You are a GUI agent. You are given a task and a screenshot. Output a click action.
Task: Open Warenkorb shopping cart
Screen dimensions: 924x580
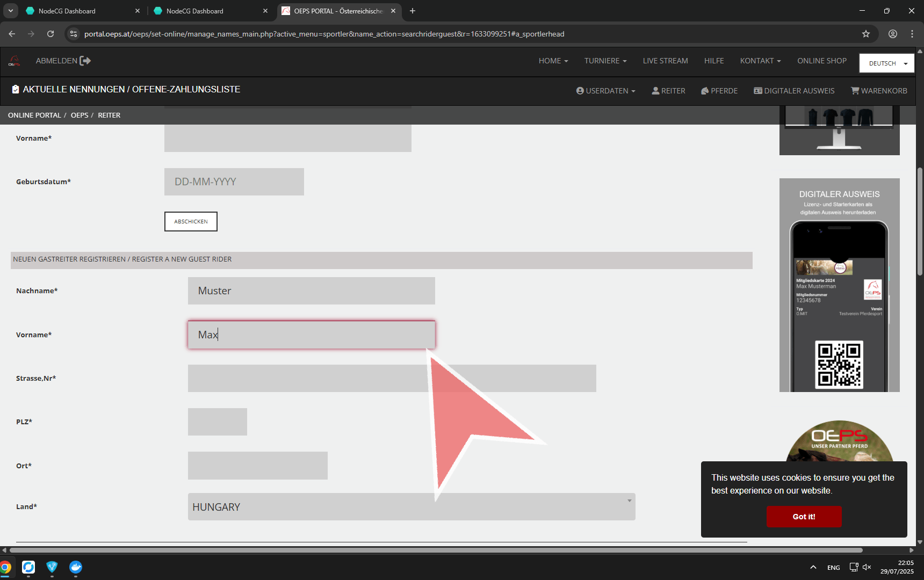coord(879,91)
